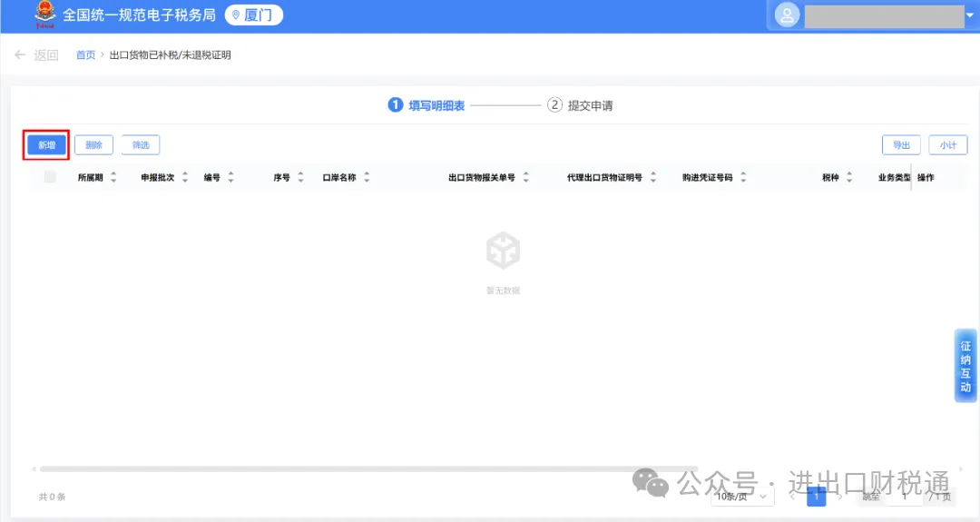
Task: Open the 筛选 (Filter) button
Action: tap(141, 145)
